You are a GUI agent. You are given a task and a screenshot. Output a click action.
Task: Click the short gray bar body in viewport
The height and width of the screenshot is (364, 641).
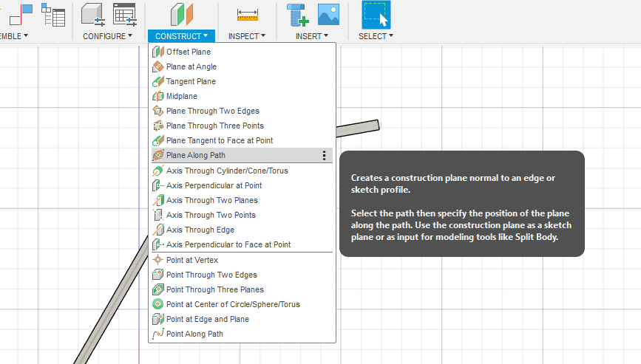[358, 128]
